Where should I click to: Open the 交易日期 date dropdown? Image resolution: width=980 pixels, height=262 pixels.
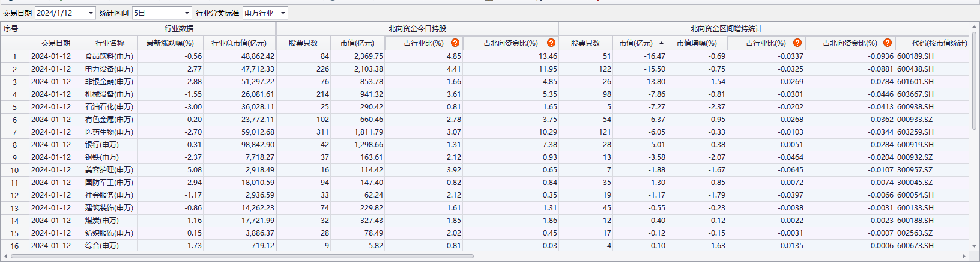pos(91,13)
